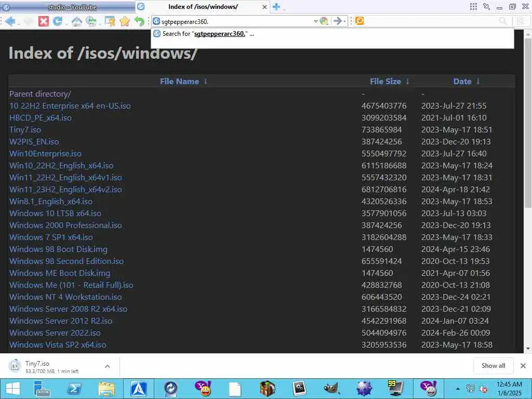Click the compatibility mode icon in address bar

coord(324,21)
